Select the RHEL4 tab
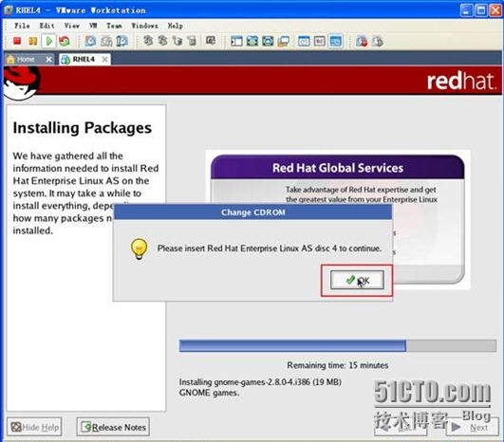504x442 pixels. 83,60
